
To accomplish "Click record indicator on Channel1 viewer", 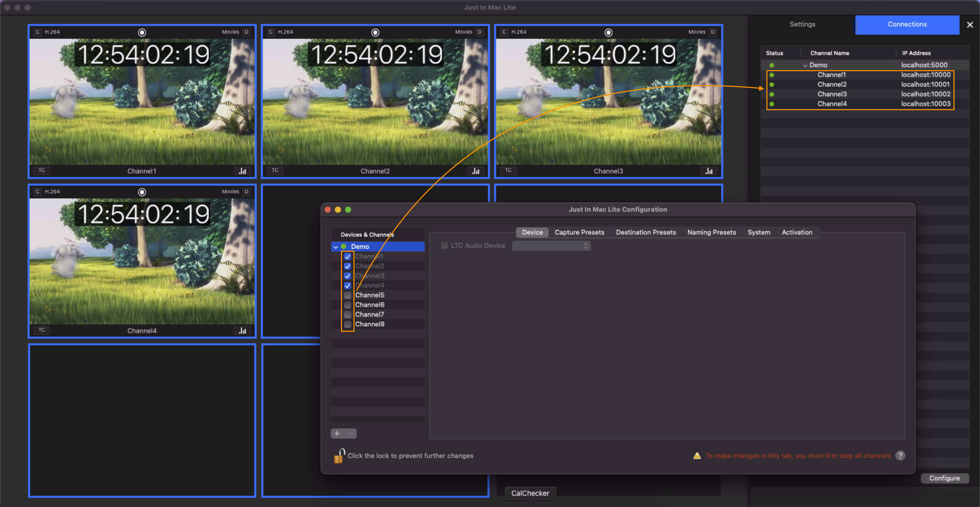I will click(x=142, y=32).
